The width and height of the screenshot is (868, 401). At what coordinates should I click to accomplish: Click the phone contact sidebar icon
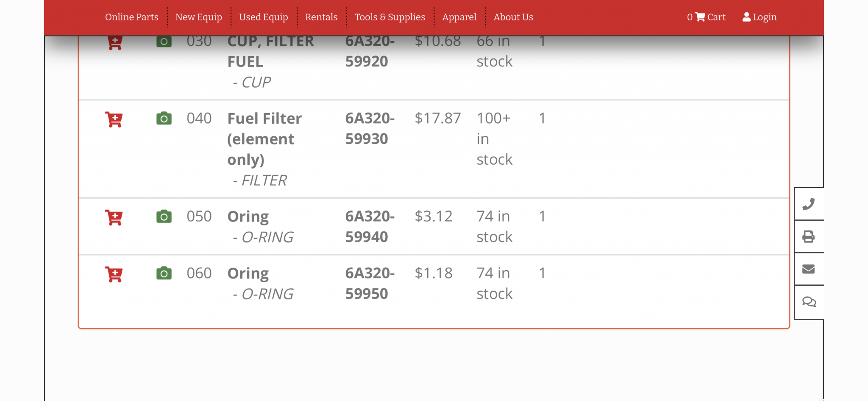tap(809, 204)
